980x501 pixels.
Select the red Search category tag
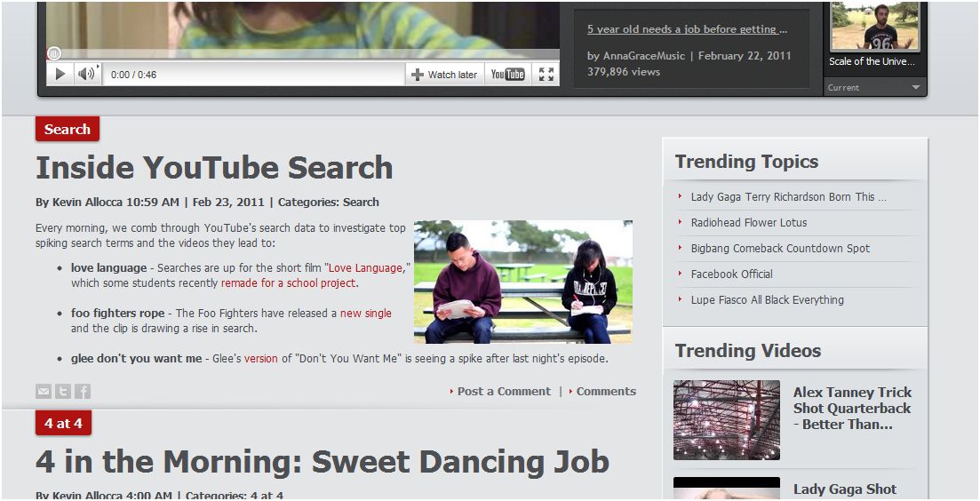[68, 130]
